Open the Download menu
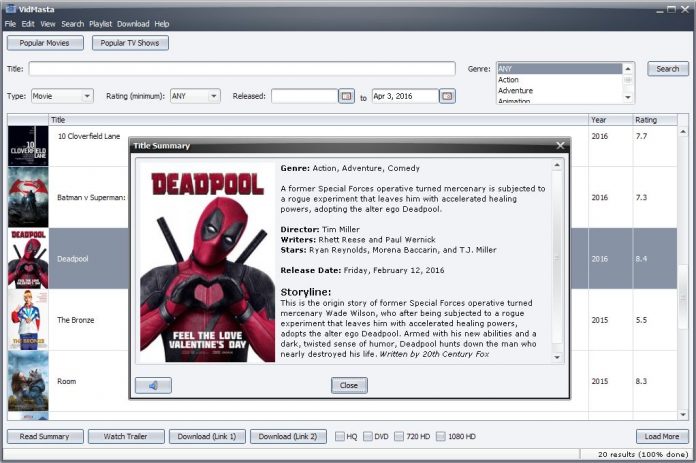The width and height of the screenshot is (696, 463). click(x=133, y=24)
